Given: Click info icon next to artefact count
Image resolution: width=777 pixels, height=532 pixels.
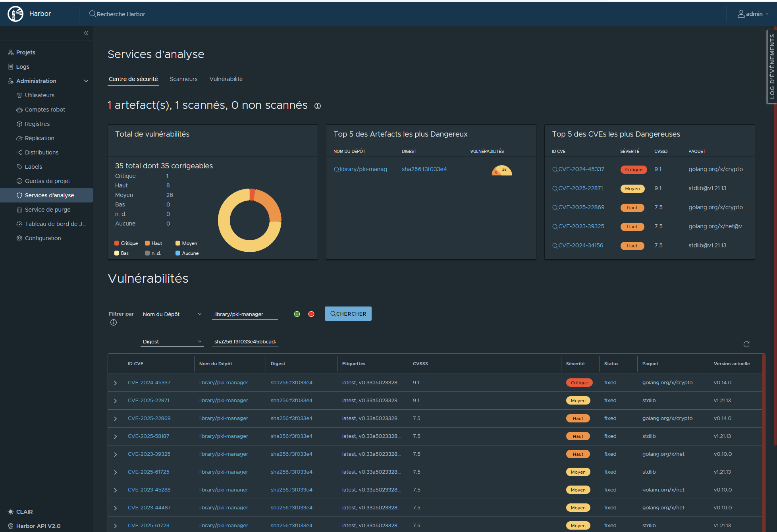Looking at the screenshot, I should click(x=318, y=106).
